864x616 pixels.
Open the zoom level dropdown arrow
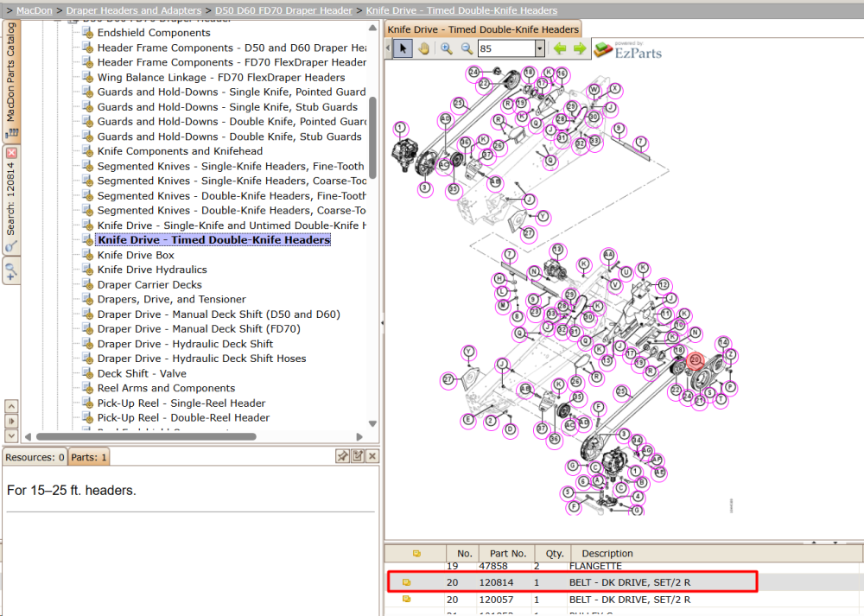[540, 48]
